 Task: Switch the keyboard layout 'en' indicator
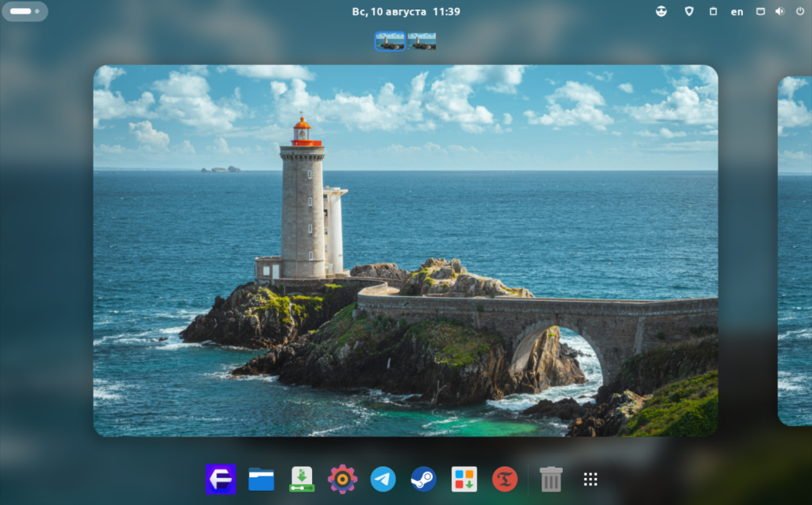737,11
